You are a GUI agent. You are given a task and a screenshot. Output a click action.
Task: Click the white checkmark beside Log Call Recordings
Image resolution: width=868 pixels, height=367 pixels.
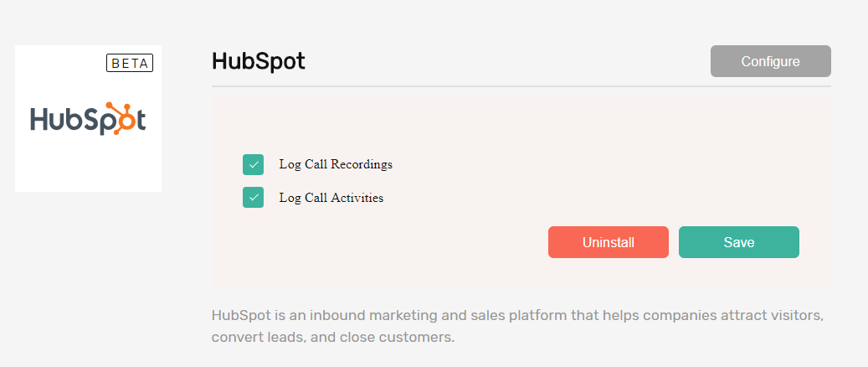coord(253,165)
